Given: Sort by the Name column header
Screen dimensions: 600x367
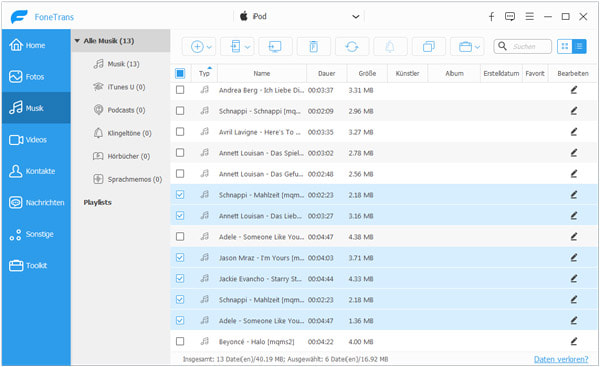Looking at the screenshot, I should (x=262, y=73).
